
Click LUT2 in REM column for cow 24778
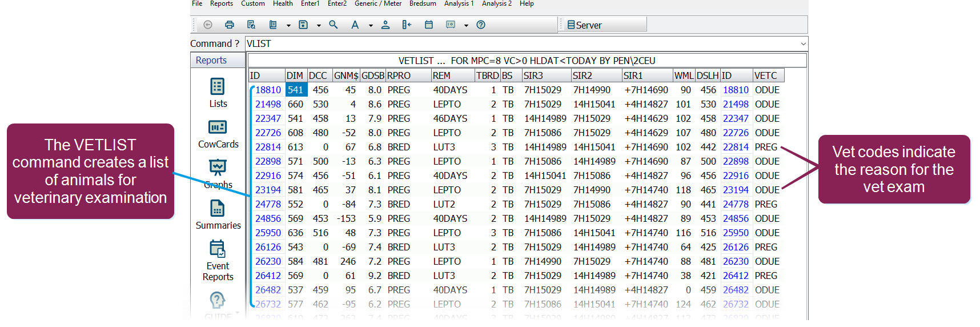click(444, 204)
